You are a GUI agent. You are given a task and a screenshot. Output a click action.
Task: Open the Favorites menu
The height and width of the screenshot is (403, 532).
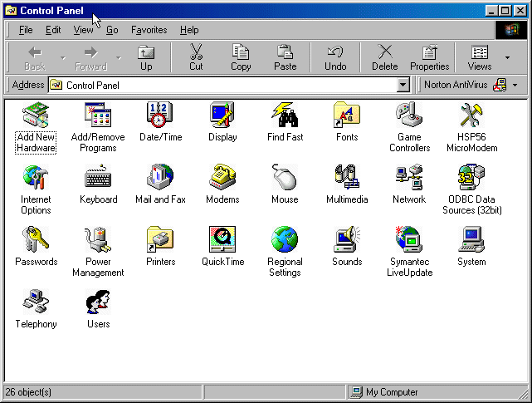point(149,30)
